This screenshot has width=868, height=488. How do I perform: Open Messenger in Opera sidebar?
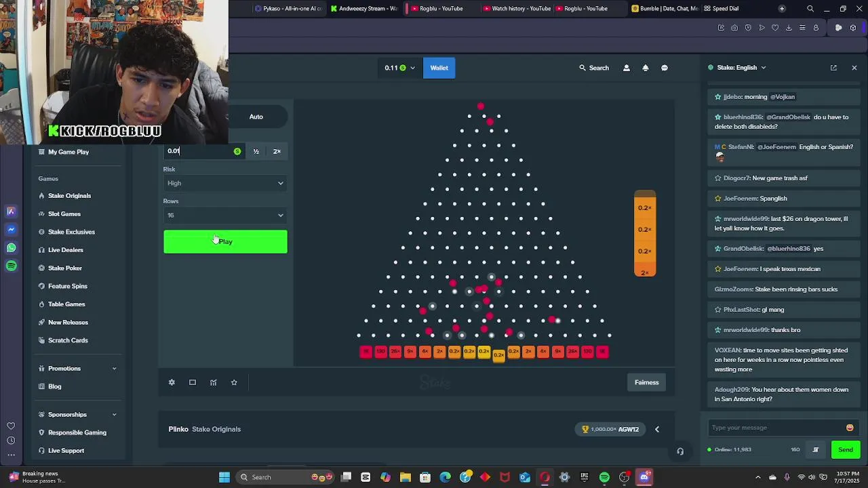coord(11,230)
